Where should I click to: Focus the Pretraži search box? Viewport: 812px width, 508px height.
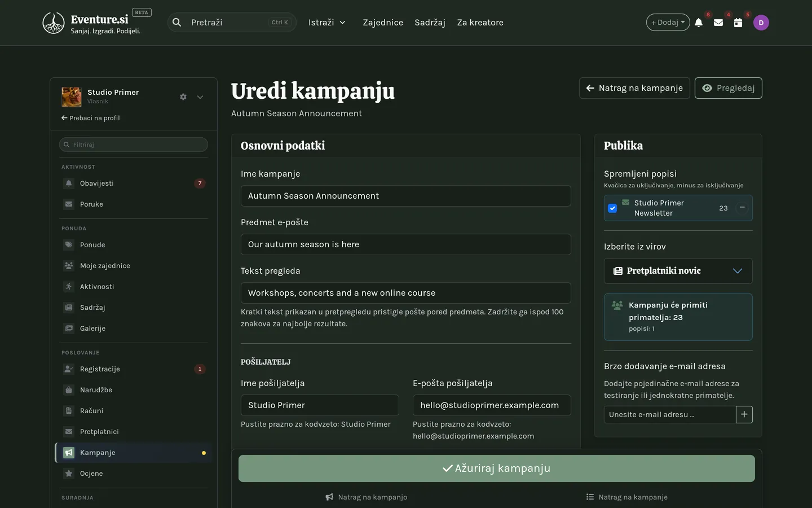pyautogui.click(x=232, y=23)
